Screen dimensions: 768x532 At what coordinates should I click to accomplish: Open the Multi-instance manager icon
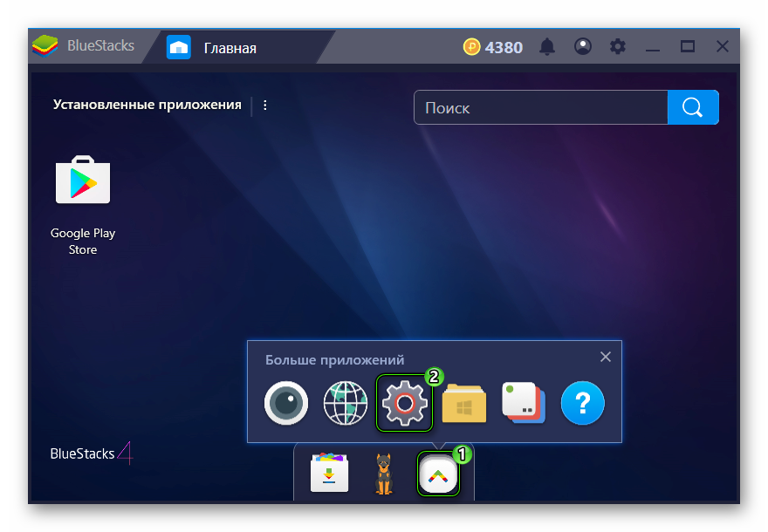[524, 403]
